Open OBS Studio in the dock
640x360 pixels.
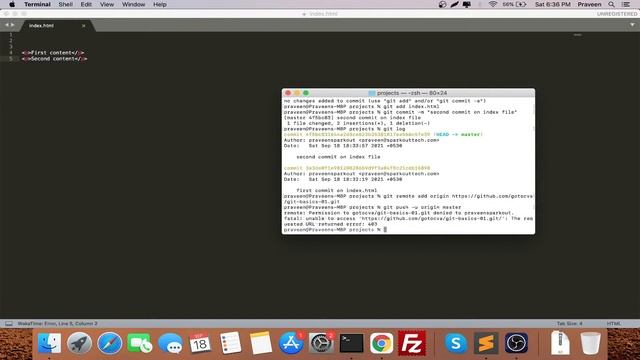(x=516, y=343)
